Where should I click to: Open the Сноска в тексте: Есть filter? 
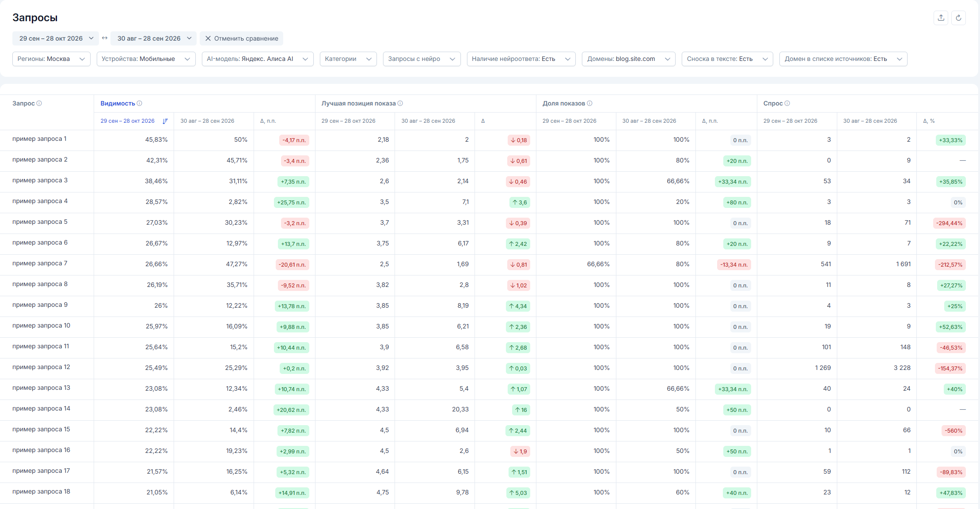(x=727, y=59)
